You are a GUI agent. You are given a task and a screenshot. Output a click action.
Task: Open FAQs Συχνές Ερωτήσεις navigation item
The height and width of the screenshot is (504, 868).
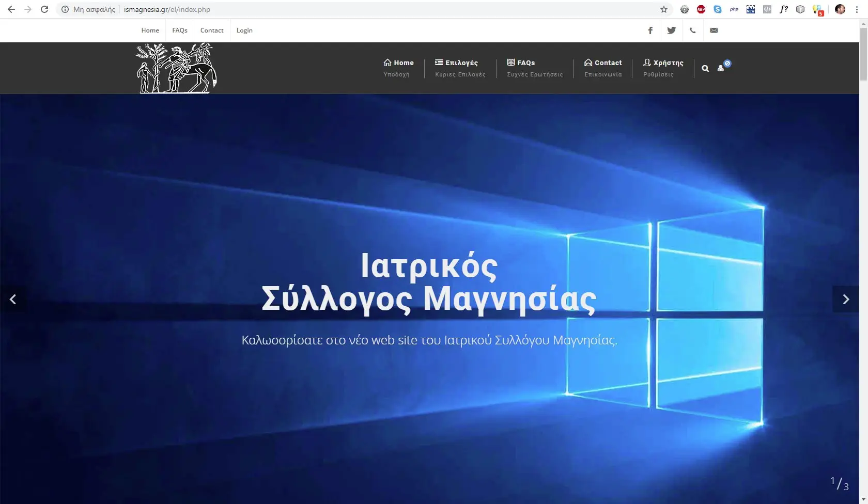click(535, 68)
